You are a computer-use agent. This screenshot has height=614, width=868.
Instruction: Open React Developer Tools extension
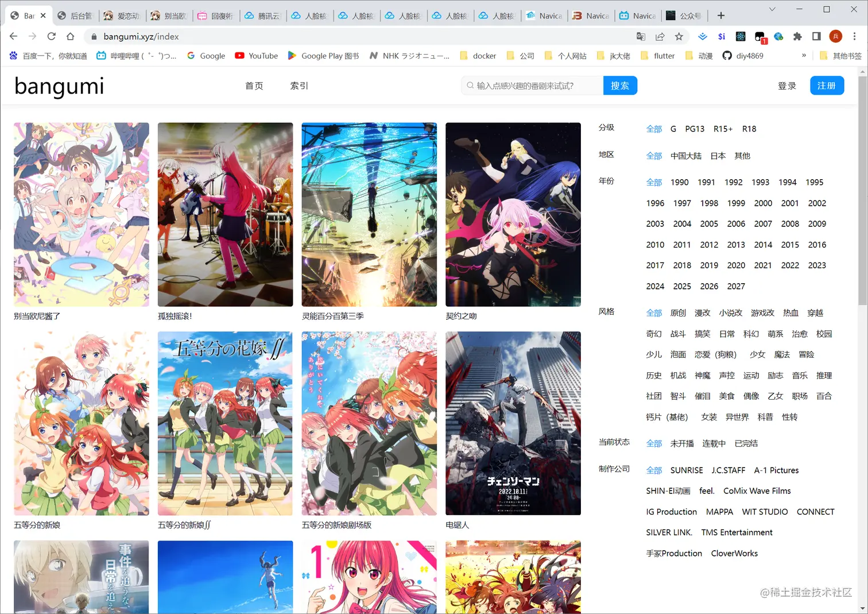pyautogui.click(x=741, y=37)
